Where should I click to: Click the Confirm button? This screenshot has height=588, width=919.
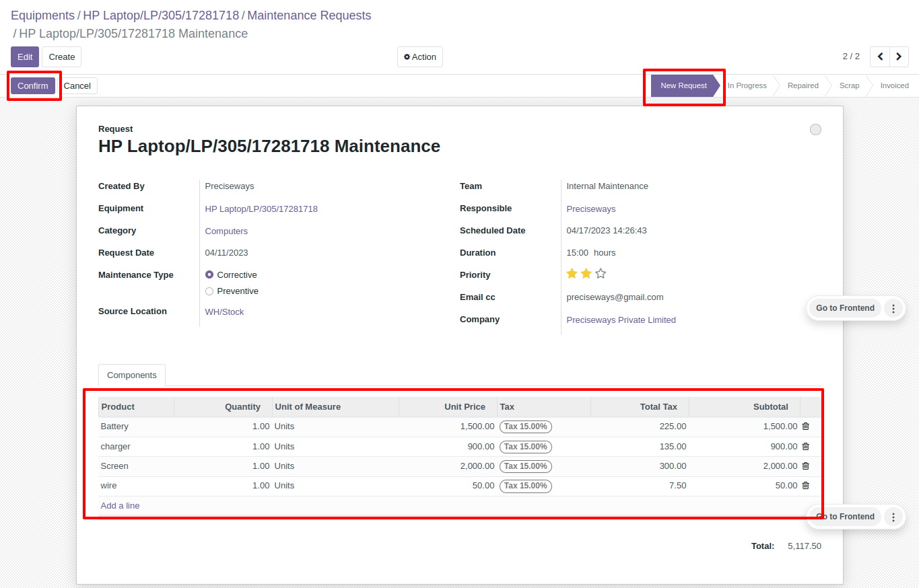coord(33,86)
